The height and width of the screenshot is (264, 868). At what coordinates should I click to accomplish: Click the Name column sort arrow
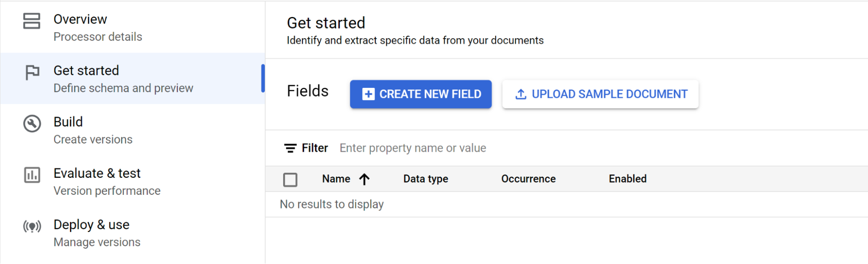coord(364,179)
